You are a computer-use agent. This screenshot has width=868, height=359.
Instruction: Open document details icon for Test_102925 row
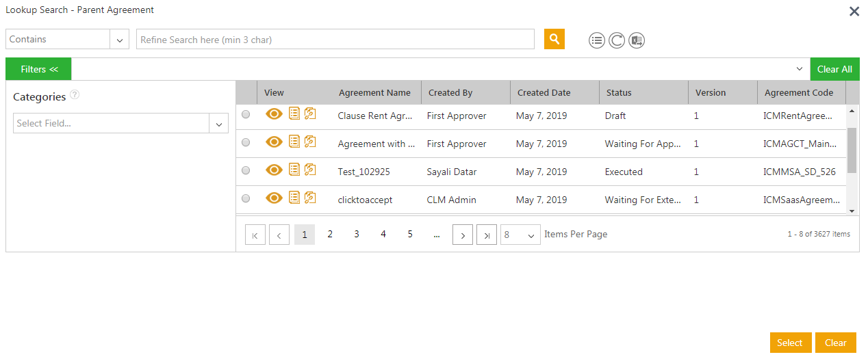(x=294, y=170)
